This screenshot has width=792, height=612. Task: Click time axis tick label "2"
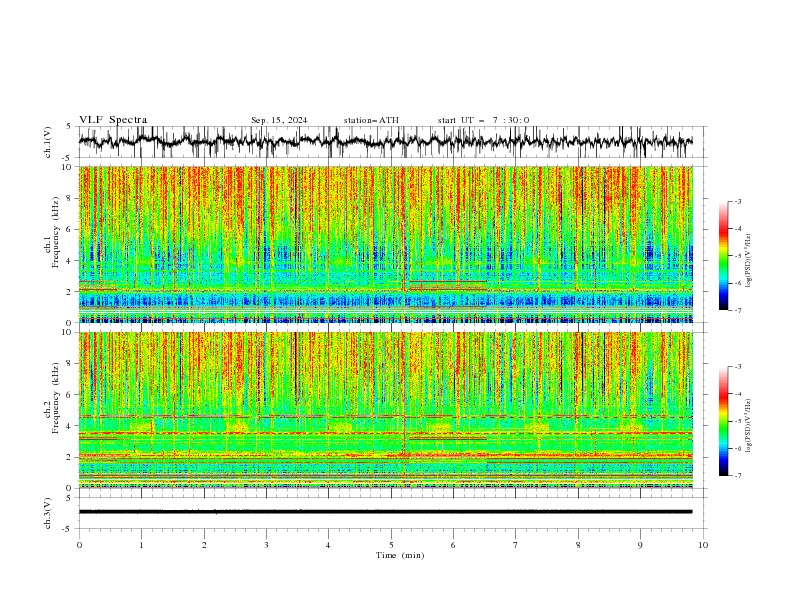tap(204, 545)
